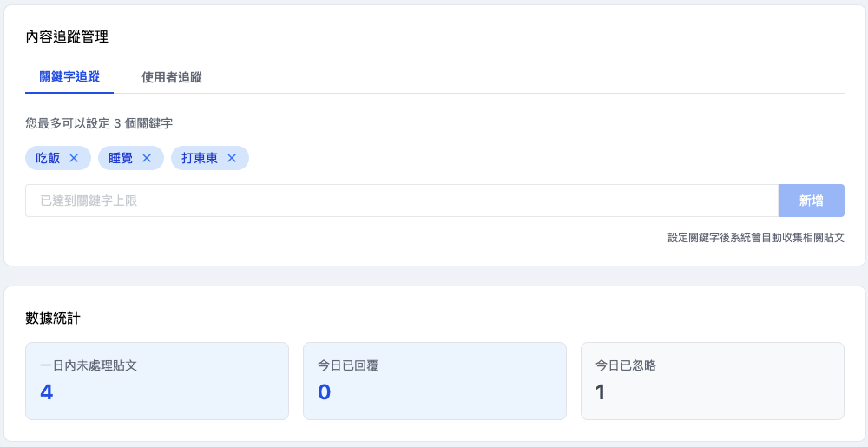Click the ignored today count 1

click(601, 392)
